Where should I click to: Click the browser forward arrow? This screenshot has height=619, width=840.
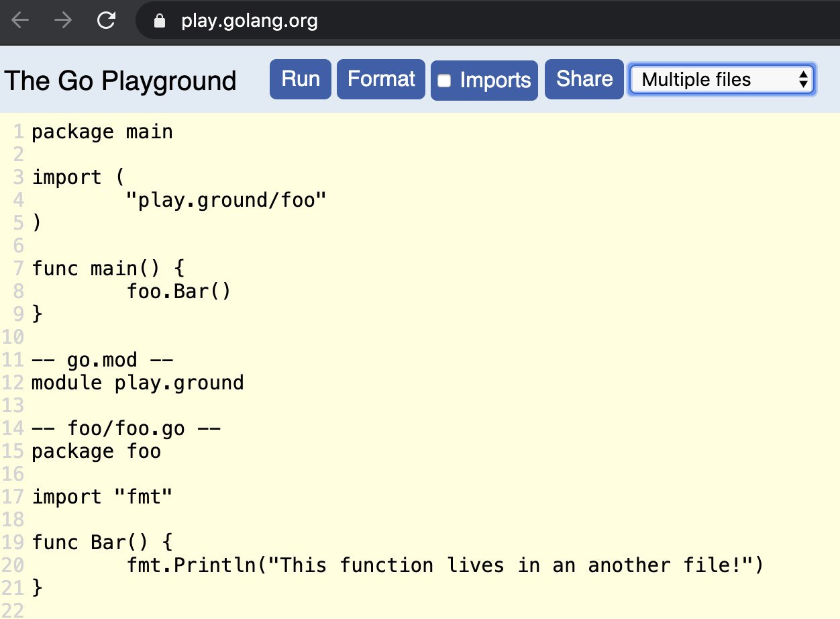tap(63, 21)
